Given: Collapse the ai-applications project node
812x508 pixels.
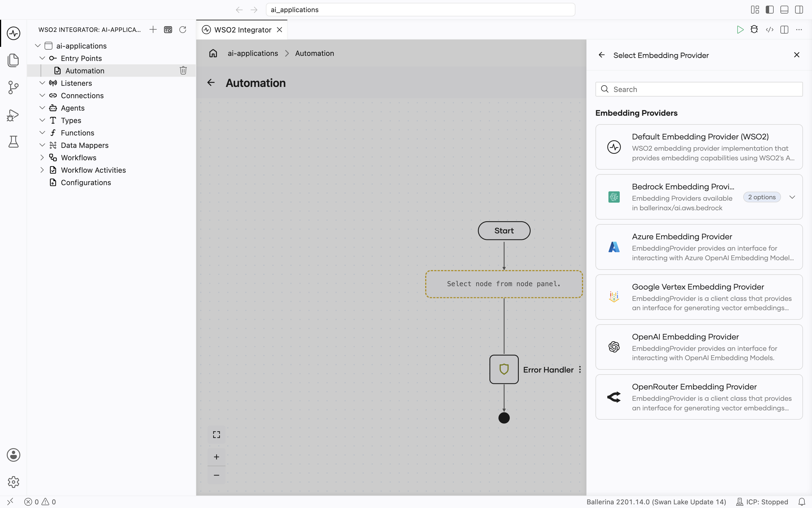Looking at the screenshot, I should point(38,46).
